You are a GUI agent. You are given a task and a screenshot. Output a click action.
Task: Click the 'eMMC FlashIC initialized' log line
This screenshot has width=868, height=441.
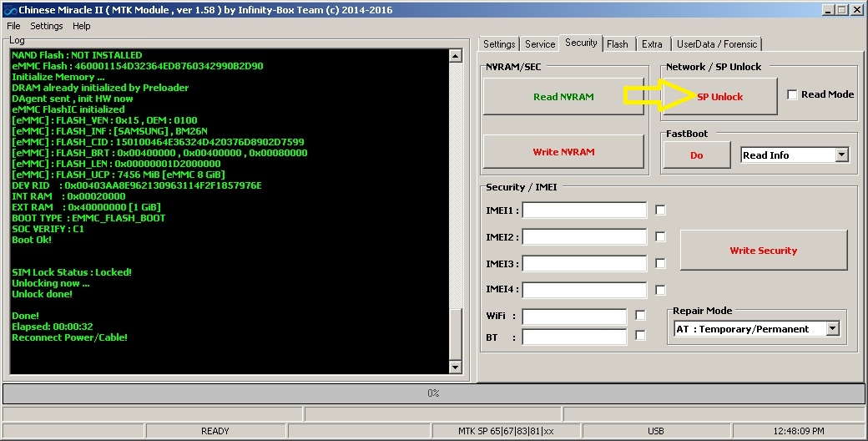(68, 109)
